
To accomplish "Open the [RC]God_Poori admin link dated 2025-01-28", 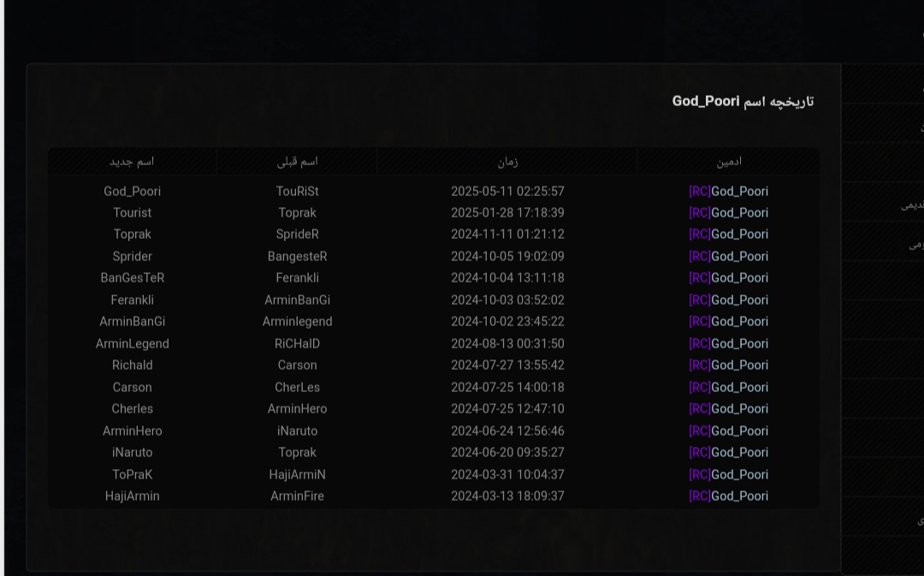I will [728, 213].
